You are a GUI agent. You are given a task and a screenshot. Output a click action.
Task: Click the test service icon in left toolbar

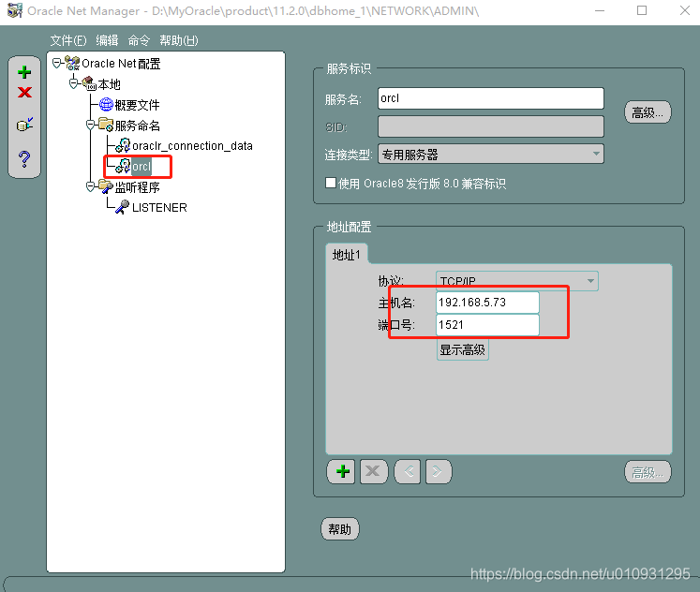24,125
